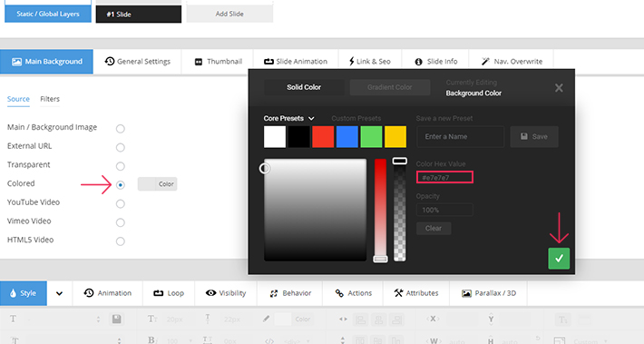644x344 pixels.
Task: Click Add Slide
Action: [x=229, y=14]
